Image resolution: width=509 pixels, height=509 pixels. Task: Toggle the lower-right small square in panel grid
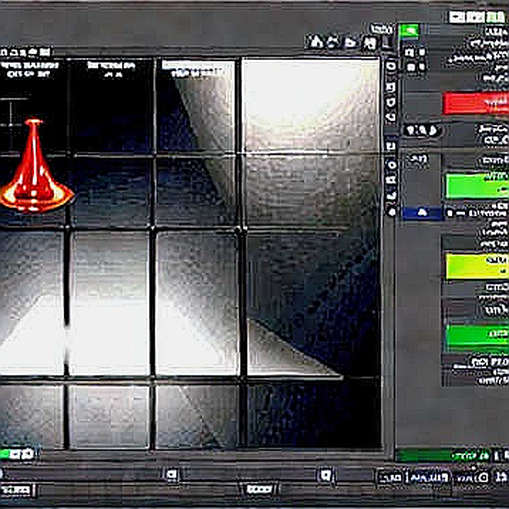tap(422, 67)
